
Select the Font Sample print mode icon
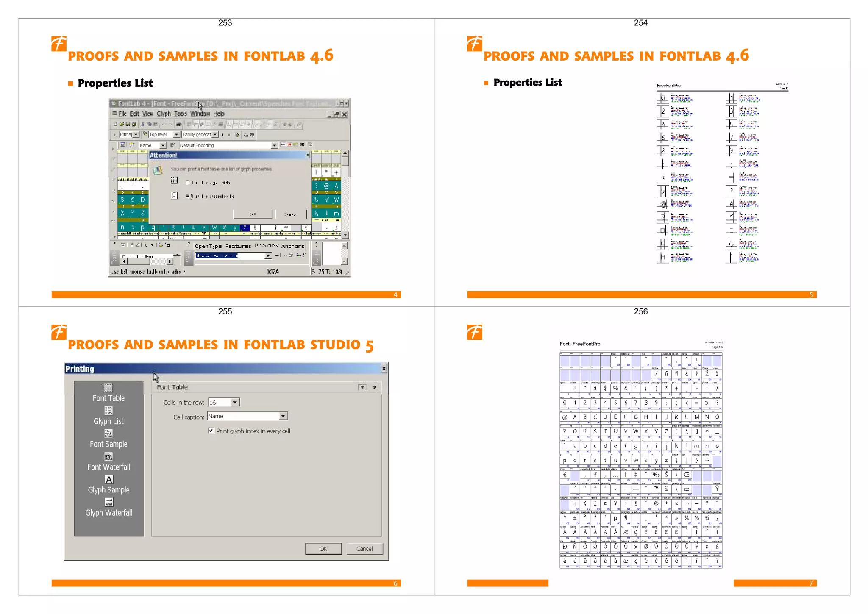click(x=108, y=433)
